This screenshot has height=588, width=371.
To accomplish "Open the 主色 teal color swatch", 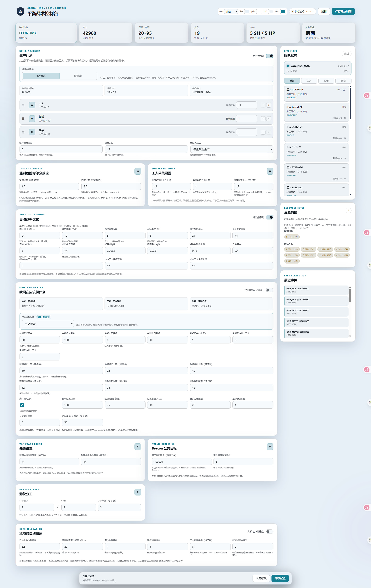I will [283, 11].
